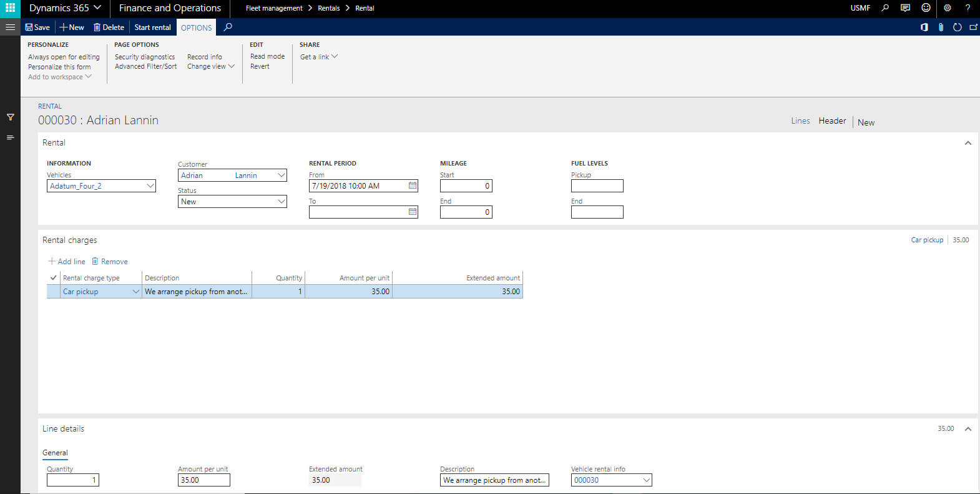
Task: Show the list view icon under the filter
Action: 10,137
